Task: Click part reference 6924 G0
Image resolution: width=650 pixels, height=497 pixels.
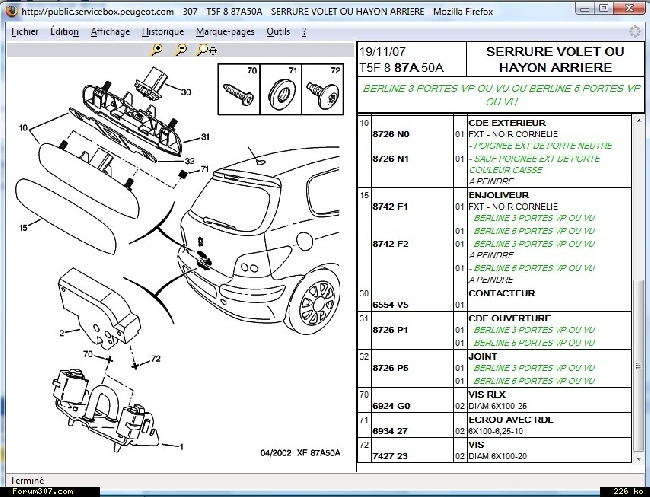Action: (x=391, y=406)
